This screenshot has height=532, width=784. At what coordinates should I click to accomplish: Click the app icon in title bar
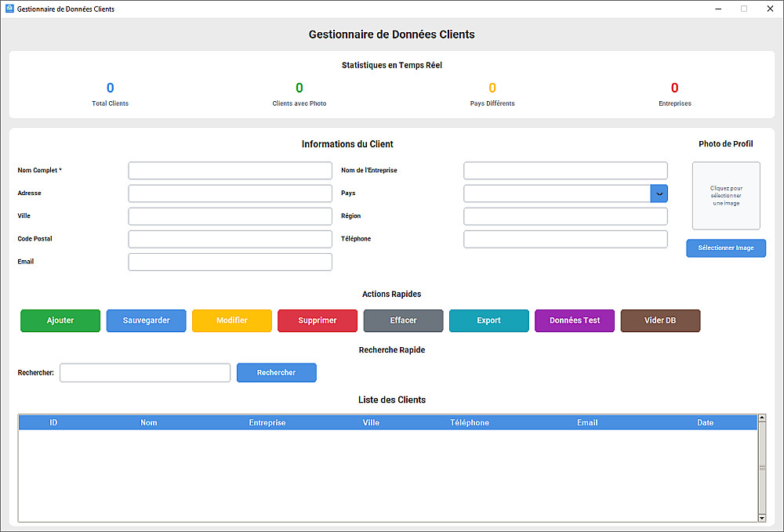coord(9,9)
